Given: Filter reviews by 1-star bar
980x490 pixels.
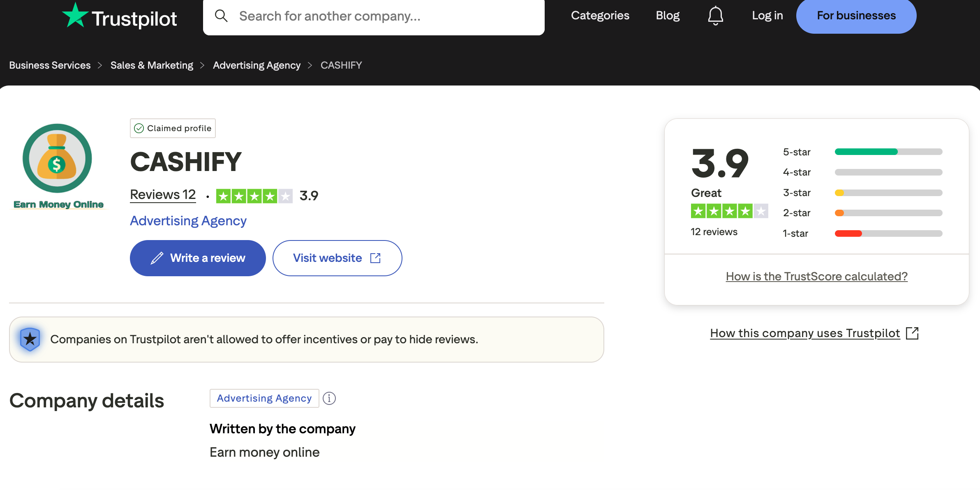Looking at the screenshot, I should [x=888, y=233].
